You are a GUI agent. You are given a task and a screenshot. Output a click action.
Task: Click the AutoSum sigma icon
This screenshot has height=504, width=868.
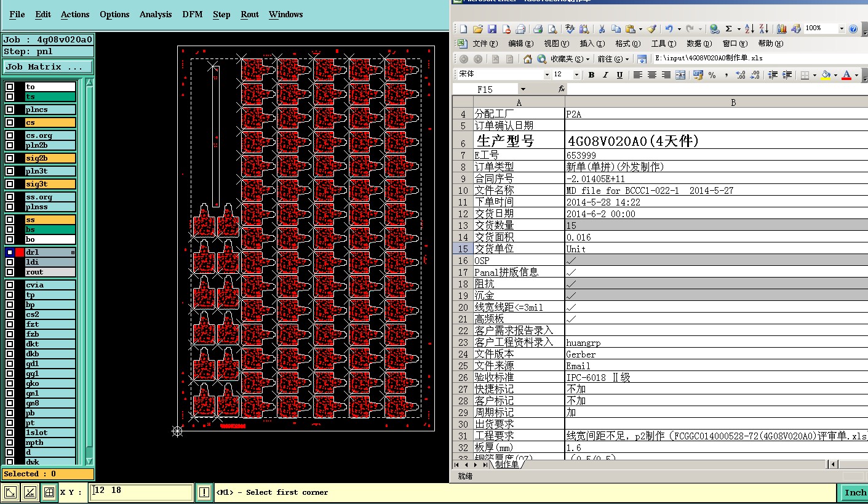[x=728, y=29]
